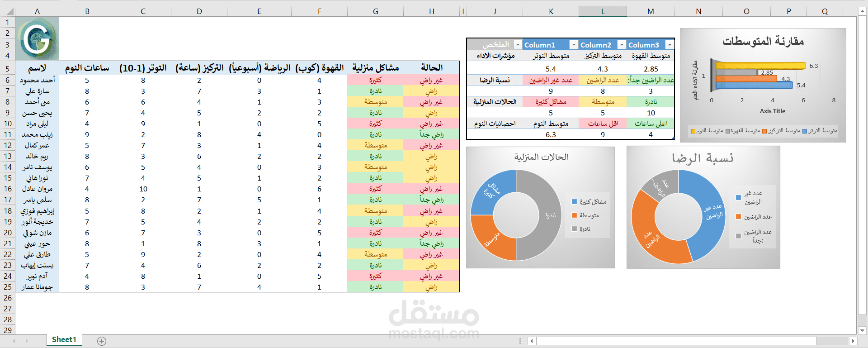
Task: Select the مؤشرات الاداء summary cell
Action: [495, 56]
